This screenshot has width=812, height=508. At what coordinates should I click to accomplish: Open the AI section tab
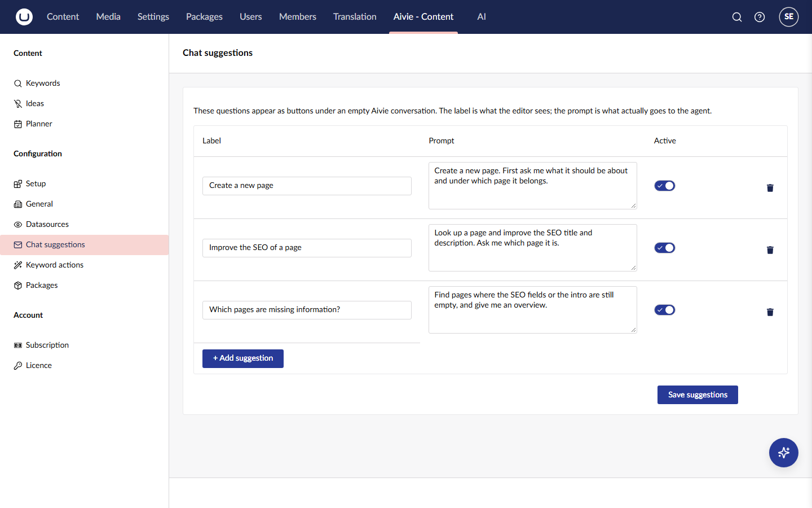point(482,17)
